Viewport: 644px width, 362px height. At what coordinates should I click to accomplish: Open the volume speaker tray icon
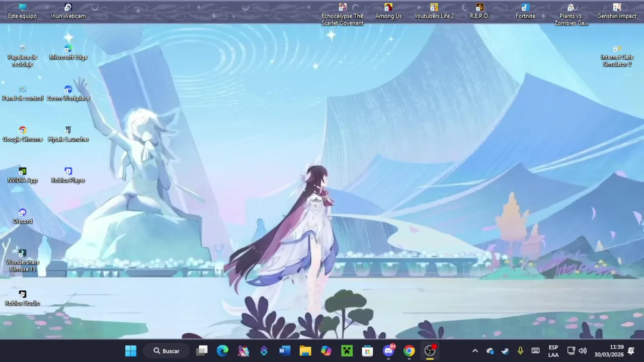coord(583,351)
